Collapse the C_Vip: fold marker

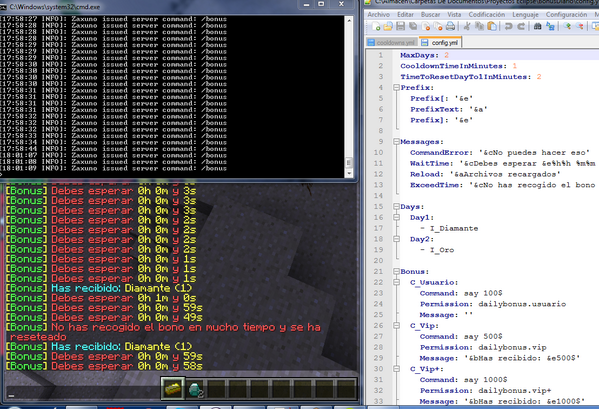pyautogui.click(x=396, y=326)
